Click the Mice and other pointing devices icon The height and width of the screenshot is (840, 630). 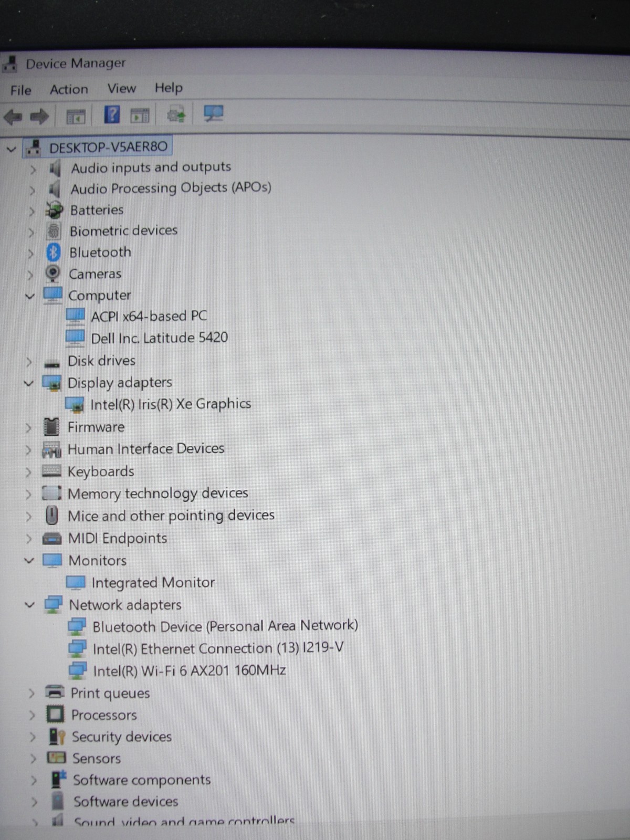[x=51, y=515]
